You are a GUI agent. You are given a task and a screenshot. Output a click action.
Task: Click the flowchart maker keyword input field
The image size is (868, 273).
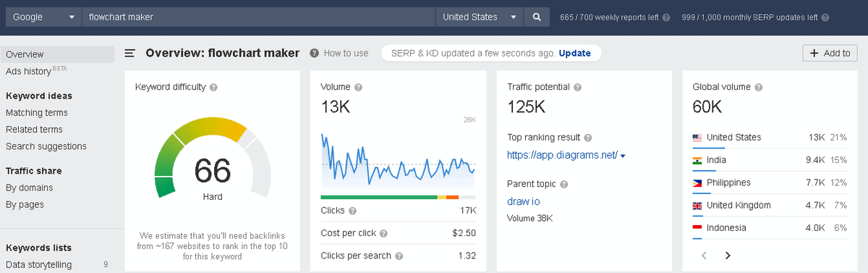point(258,17)
